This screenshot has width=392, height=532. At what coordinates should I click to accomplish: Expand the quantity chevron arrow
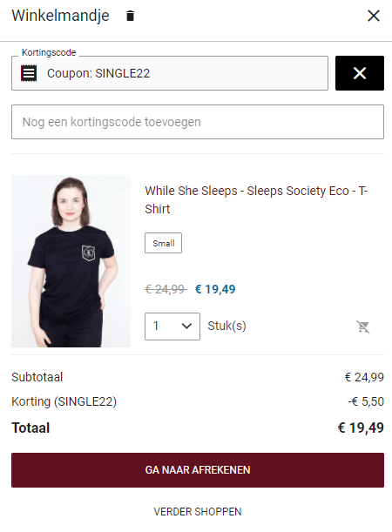(186, 327)
